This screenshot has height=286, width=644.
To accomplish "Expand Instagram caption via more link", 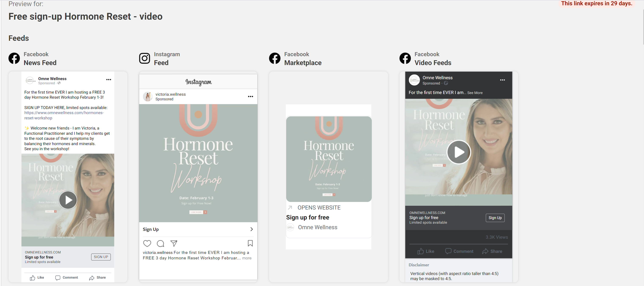I will click(246, 258).
